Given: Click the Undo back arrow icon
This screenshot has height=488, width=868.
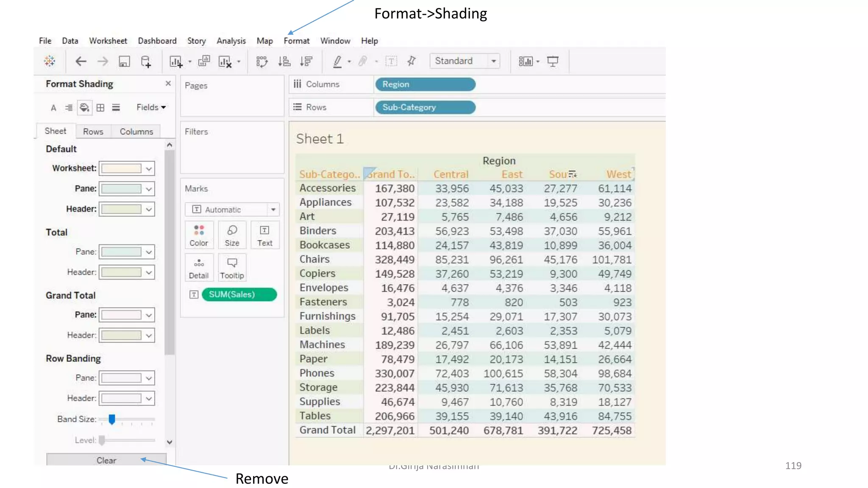Looking at the screenshot, I should coord(81,61).
